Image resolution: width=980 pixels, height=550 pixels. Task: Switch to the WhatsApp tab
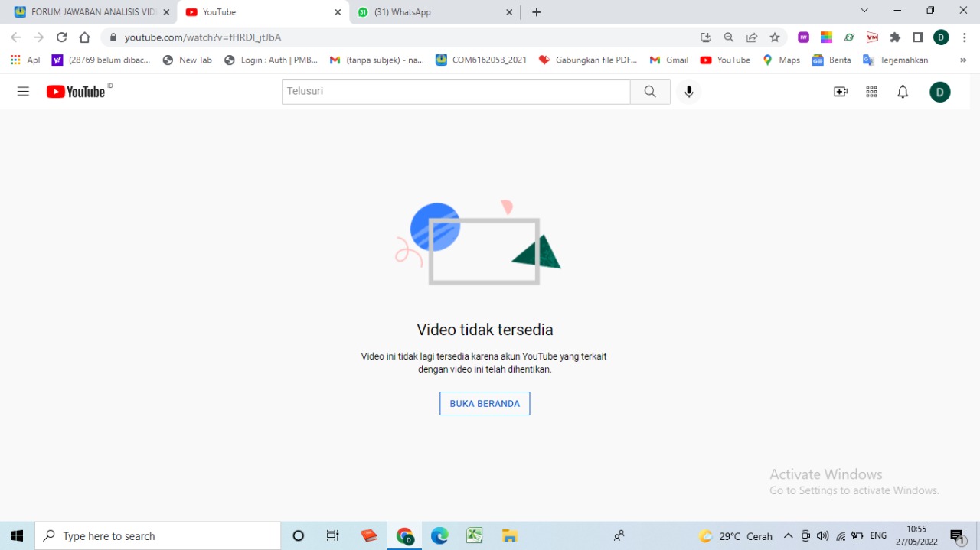point(433,12)
